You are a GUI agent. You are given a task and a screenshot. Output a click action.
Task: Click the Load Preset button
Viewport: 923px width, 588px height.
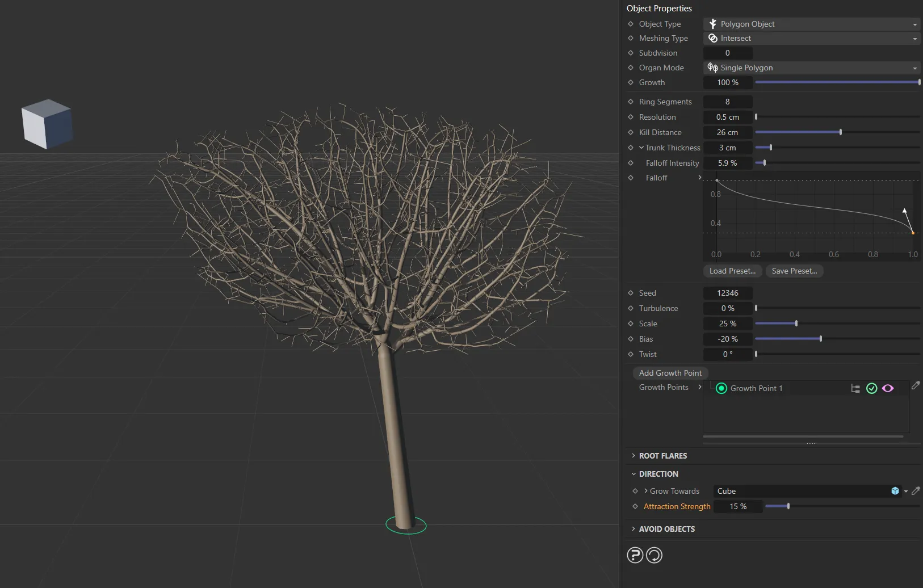click(732, 271)
